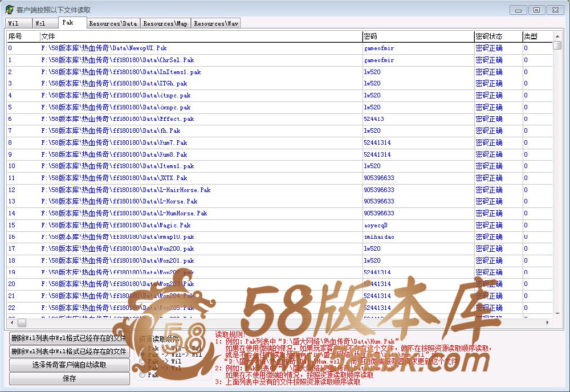The height and width of the screenshot is (392, 570).
Task: Select the Pak -> Wil radio option
Action: (142, 361)
